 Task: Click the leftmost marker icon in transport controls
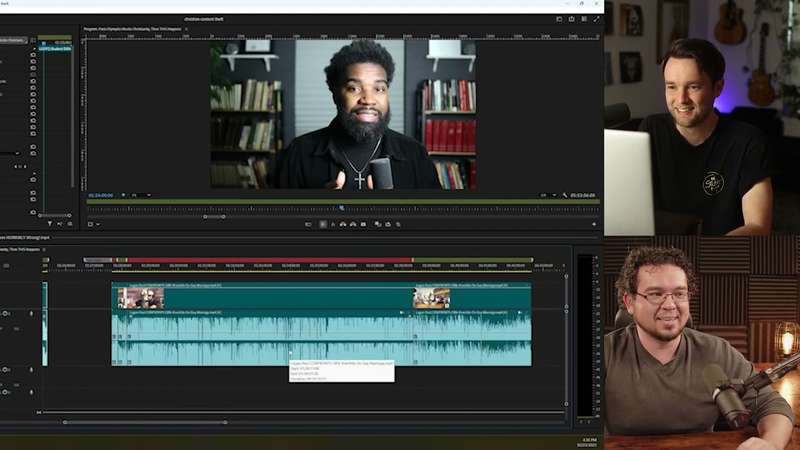[x=307, y=224]
